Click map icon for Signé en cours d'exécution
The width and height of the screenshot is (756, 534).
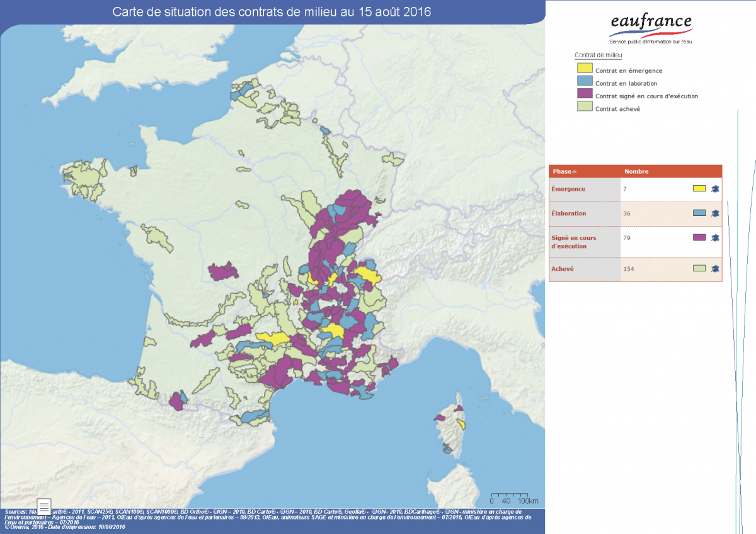(715, 237)
